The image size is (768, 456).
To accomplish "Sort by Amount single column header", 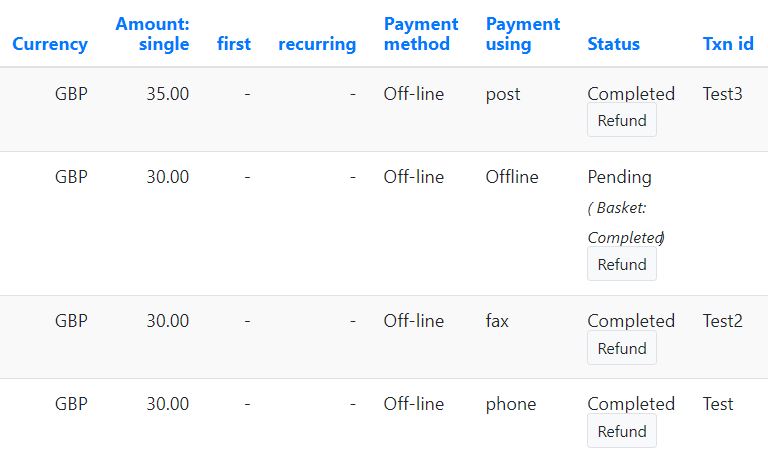I will pos(152,34).
